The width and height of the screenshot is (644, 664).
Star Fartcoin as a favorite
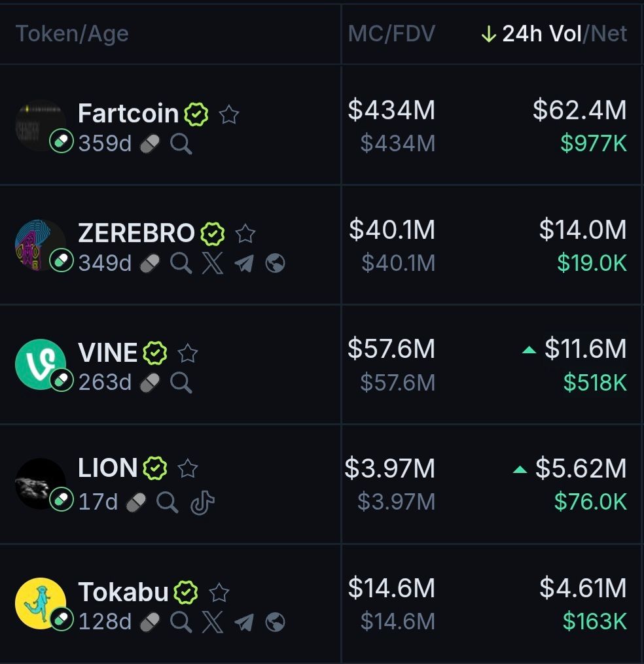228,115
